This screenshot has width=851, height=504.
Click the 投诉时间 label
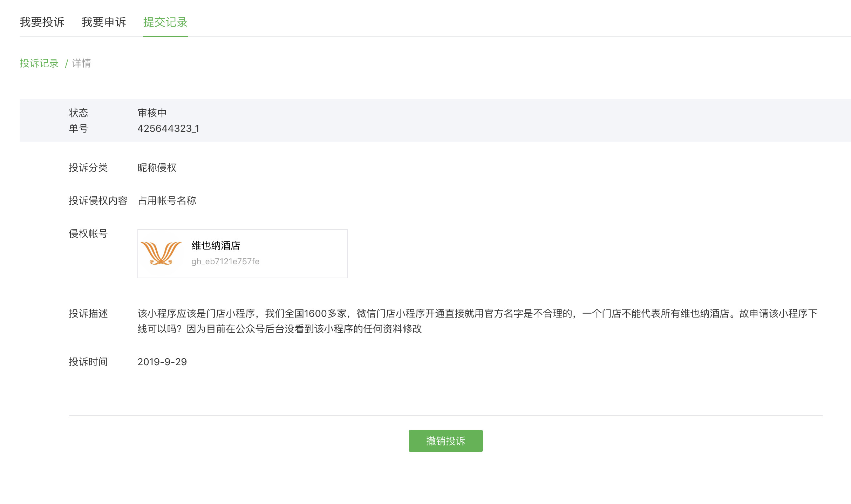pyautogui.click(x=88, y=362)
